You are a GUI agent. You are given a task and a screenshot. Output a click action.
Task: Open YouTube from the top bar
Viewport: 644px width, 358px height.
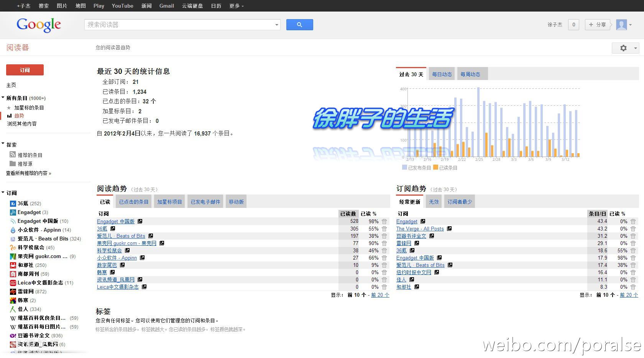click(x=122, y=6)
